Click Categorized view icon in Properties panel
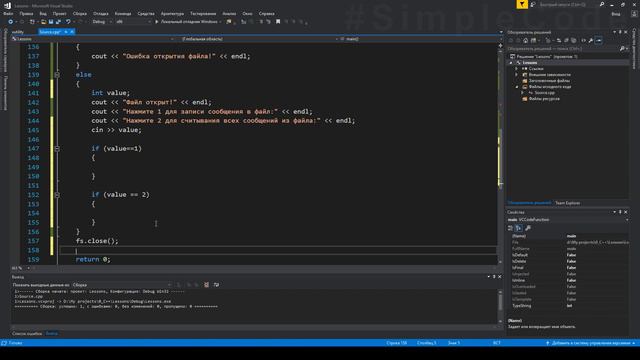Image resolution: width=640 pixels, height=360 pixels. [510, 228]
